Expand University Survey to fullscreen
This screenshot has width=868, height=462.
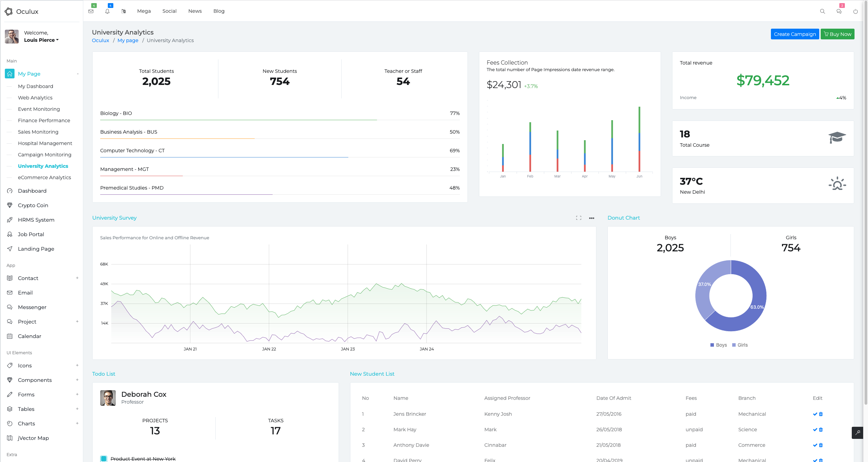(579, 218)
